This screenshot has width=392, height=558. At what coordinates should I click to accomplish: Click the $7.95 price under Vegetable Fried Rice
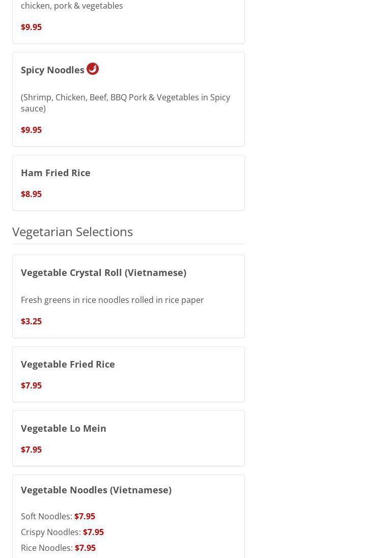[31, 385]
